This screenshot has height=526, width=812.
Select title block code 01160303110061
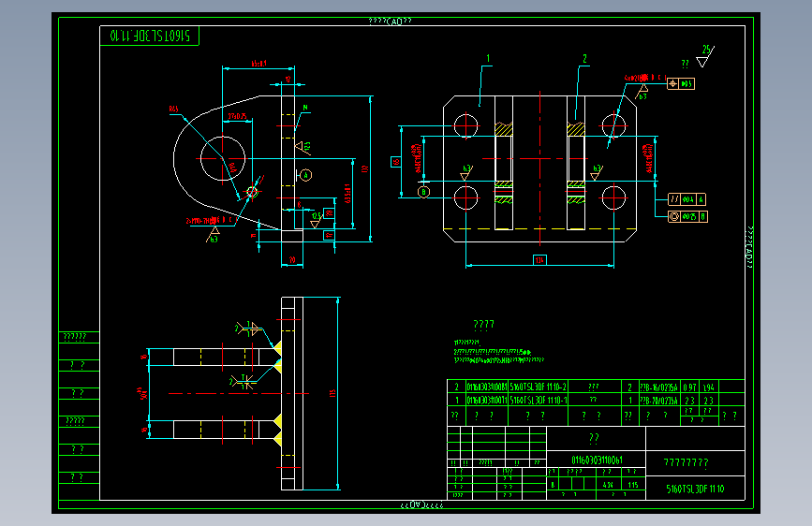click(x=597, y=460)
